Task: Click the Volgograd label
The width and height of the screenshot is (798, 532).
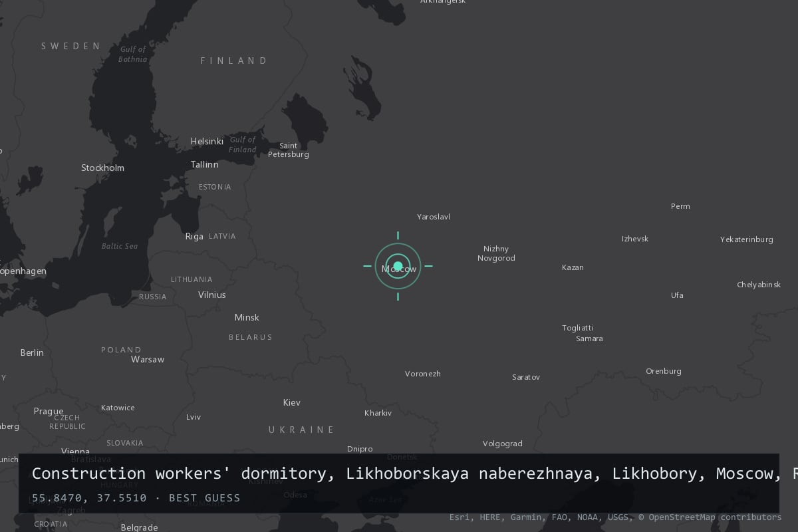Action: click(x=503, y=444)
